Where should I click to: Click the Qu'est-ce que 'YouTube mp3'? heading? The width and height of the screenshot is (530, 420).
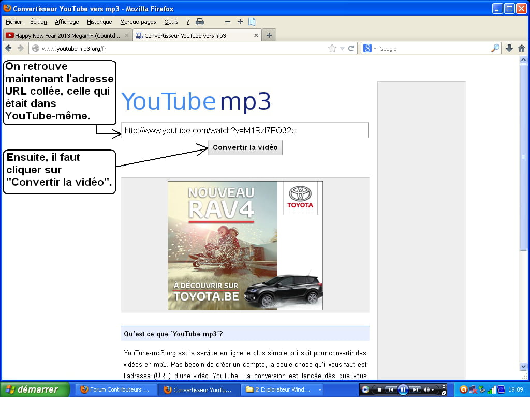pos(173,334)
